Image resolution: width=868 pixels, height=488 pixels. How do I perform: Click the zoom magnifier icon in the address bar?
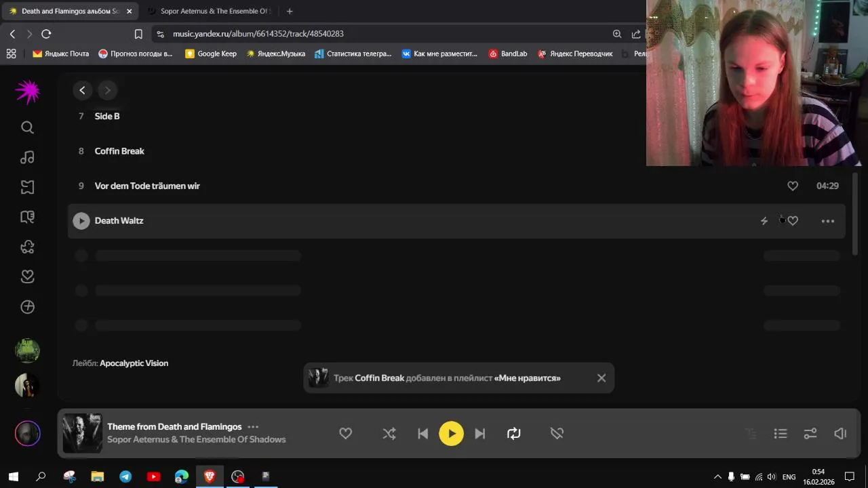click(x=617, y=34)
